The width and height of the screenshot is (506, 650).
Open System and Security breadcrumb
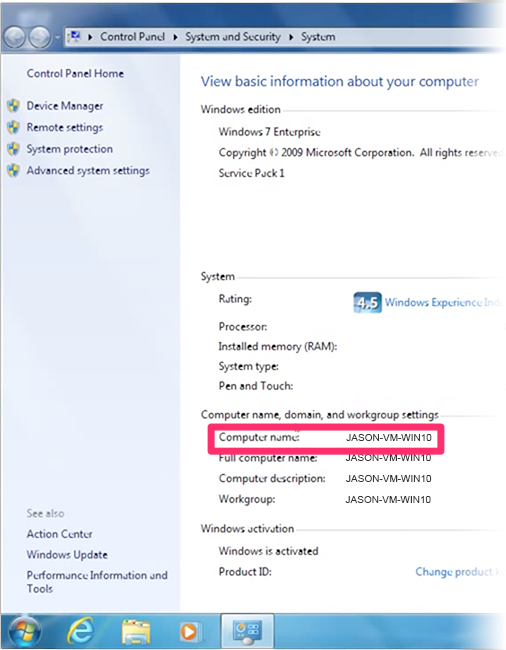[x=233, y=37]
